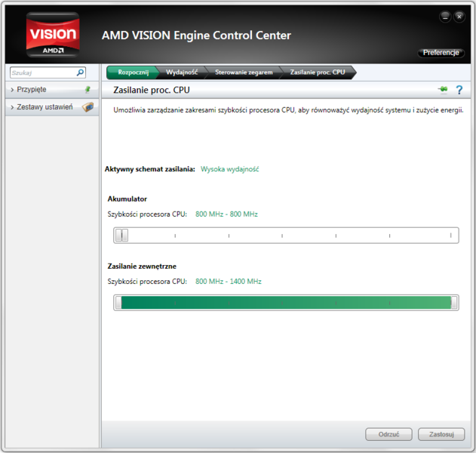The height and width of the screenshot is (453, 476).
Task: Click the Akumulator CPU speed slider track
Action: [286, 235]
